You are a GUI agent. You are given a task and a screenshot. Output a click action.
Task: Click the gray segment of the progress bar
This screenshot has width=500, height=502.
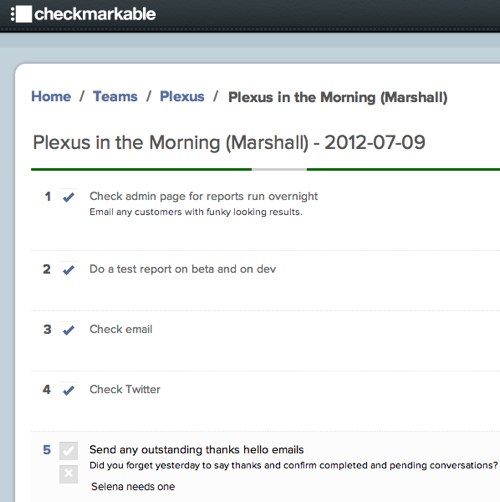(279, 169)
